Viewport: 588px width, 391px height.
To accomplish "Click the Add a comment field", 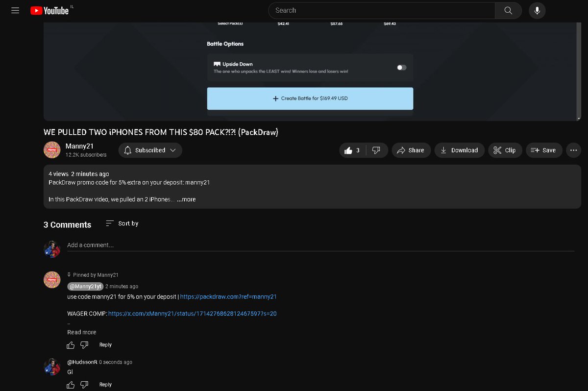I will (x=320, y=245).
